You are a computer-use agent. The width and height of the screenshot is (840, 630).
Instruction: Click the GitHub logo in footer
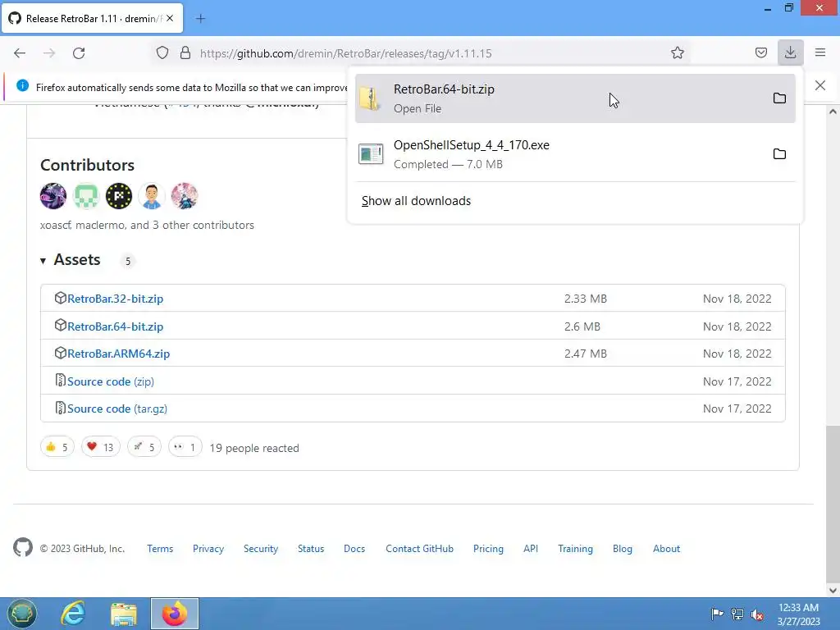22,547
